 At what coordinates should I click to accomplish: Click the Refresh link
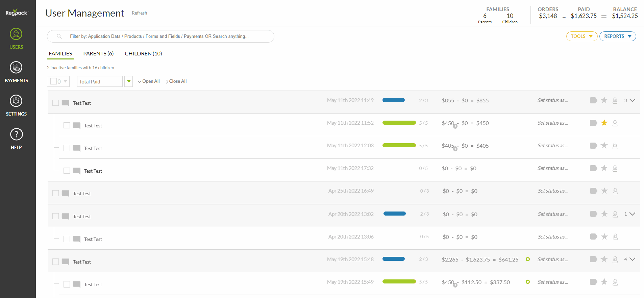click(x=140, y=13)
